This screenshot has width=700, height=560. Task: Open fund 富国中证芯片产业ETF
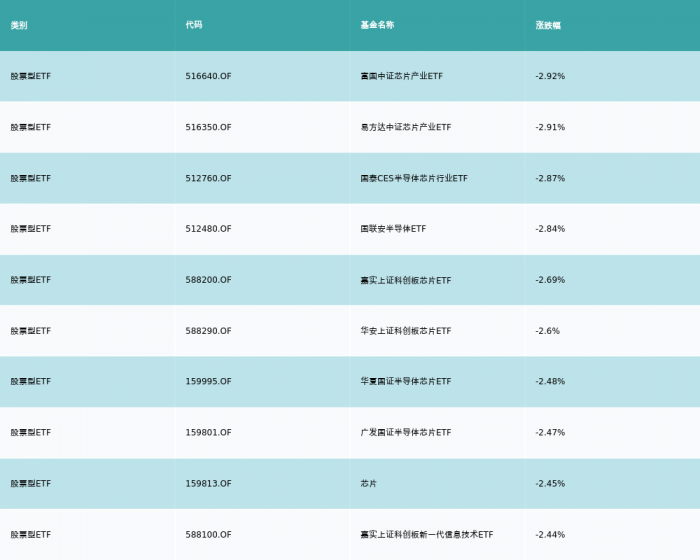tap(401, 76)
